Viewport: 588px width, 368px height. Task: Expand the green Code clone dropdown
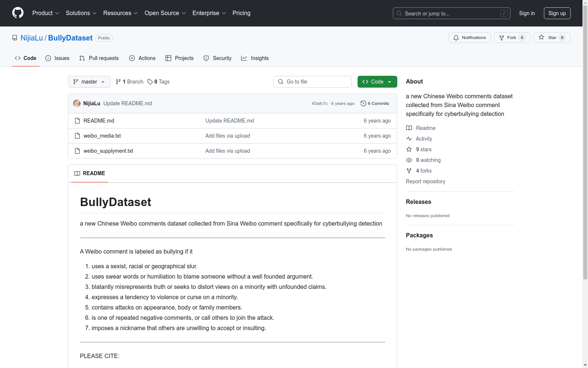[377, 82]
